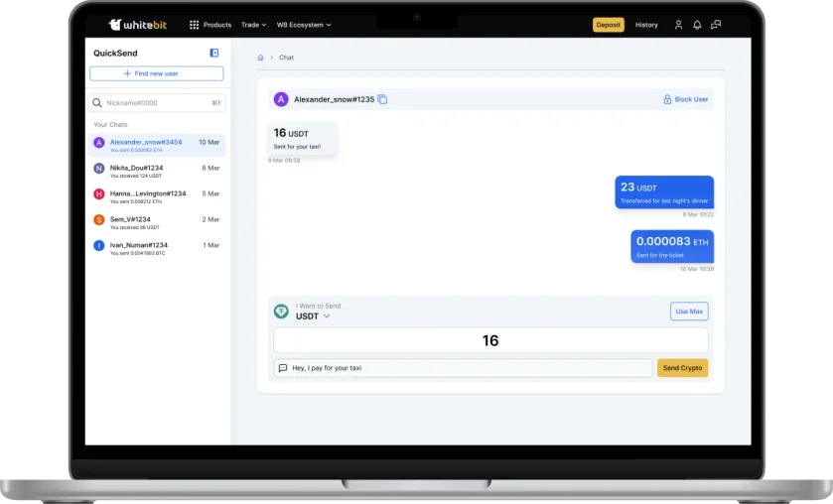Select the Nikita_Dou#1234 chat
The image size is (833, 504).
pyautogui.click(x=156, y=170)
